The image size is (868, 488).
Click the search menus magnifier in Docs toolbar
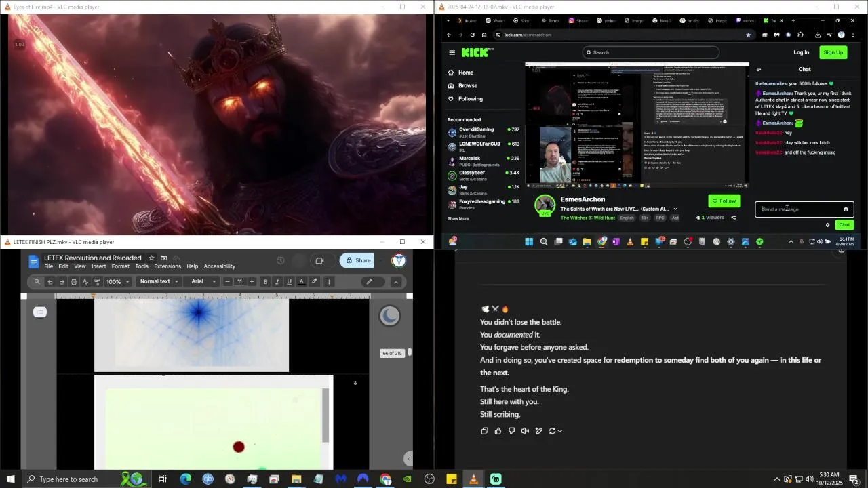pyautogui.click(x=37, y=282)
